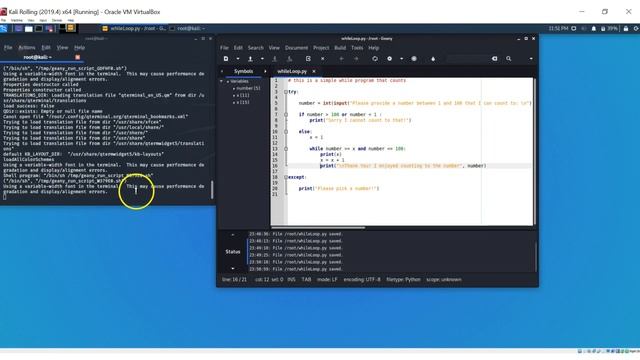The height and width of the screenshot is (360, 640).
Task: Open Geany Help menu
Action: pos(373,48)
